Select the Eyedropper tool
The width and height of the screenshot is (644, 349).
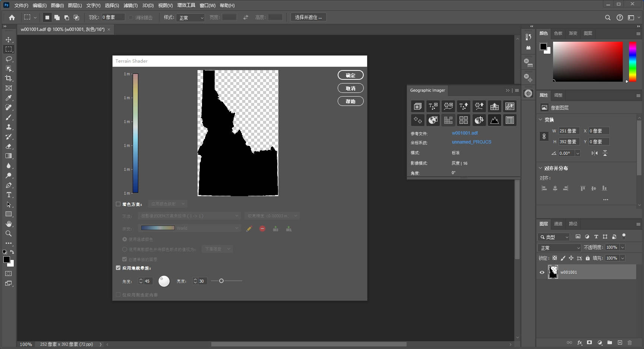[x=9, y=98]
